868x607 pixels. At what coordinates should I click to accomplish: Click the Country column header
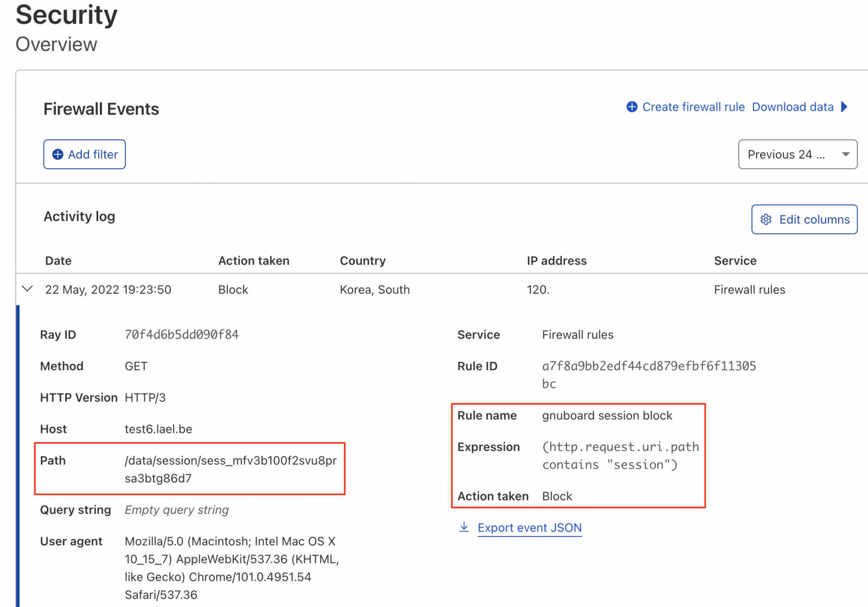[x=362, y=261]
